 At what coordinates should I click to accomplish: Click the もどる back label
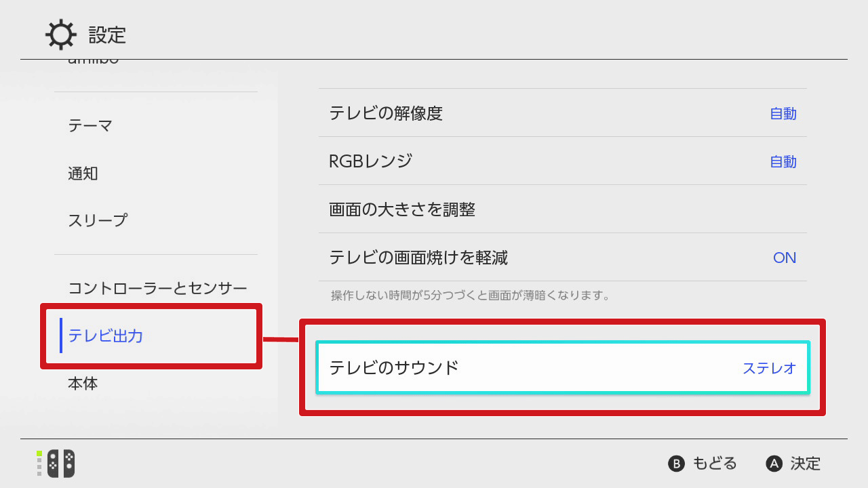click(x=714, y=464)
